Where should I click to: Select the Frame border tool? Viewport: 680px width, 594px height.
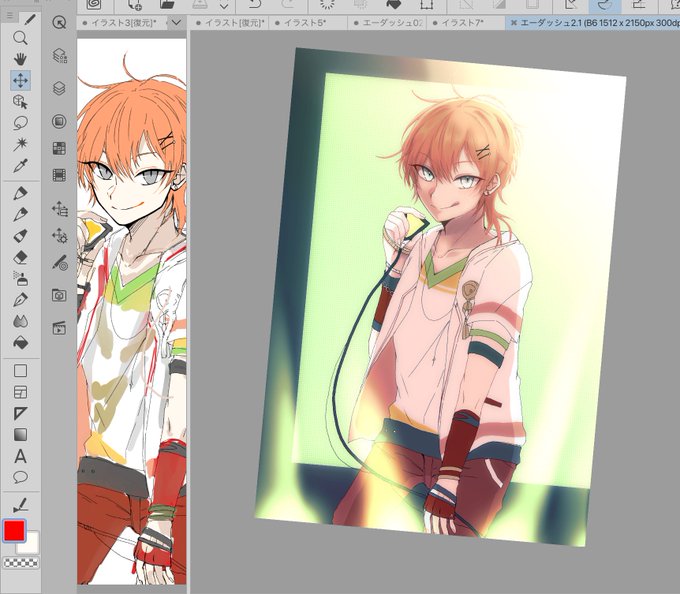pyautogui.click(x=20, y=392)
